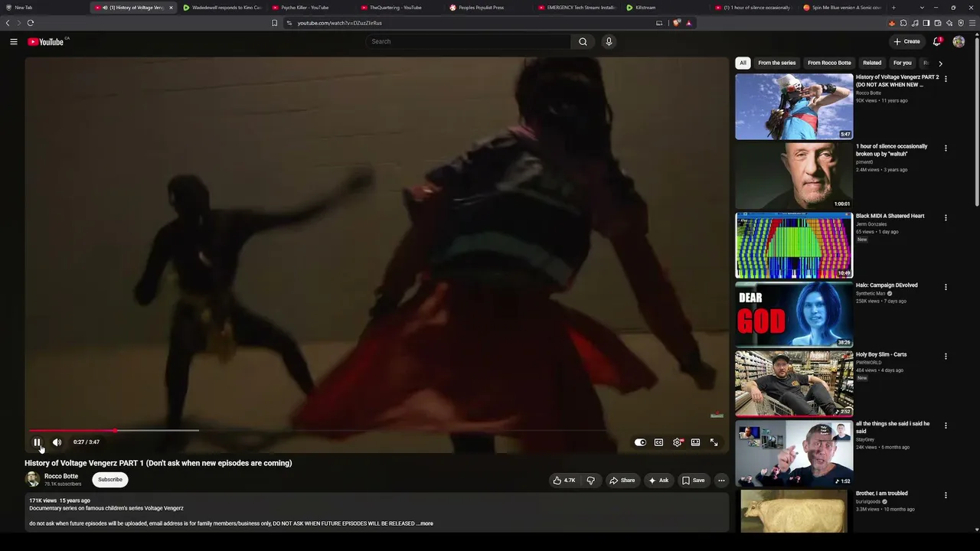Toggle closed captions on the video
The image size is (980, 551).
[658, 442]
